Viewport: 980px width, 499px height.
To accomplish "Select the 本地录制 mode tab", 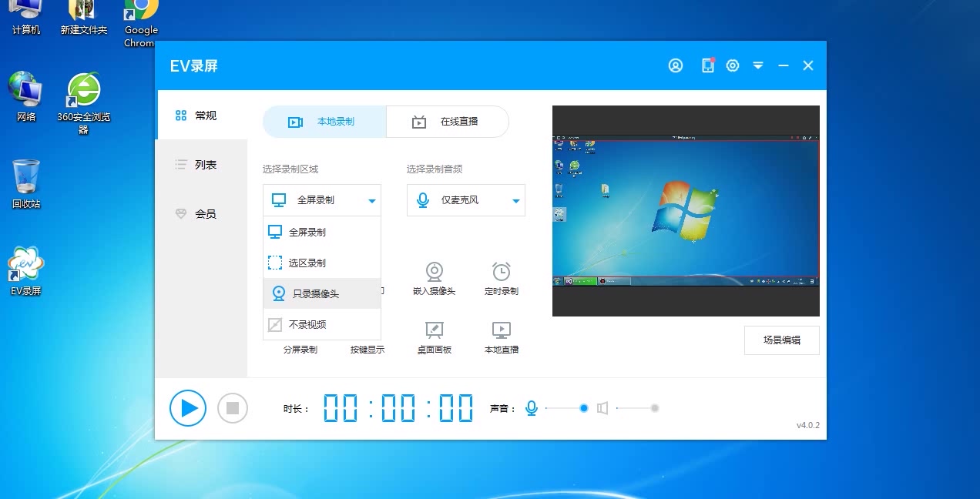I will pyautogui.click(x=324, y=122).
